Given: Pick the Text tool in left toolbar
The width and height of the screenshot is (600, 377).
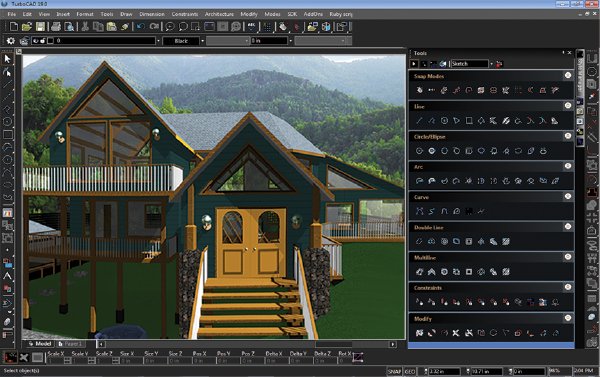Looking at the screenshot, I should 7,276.
